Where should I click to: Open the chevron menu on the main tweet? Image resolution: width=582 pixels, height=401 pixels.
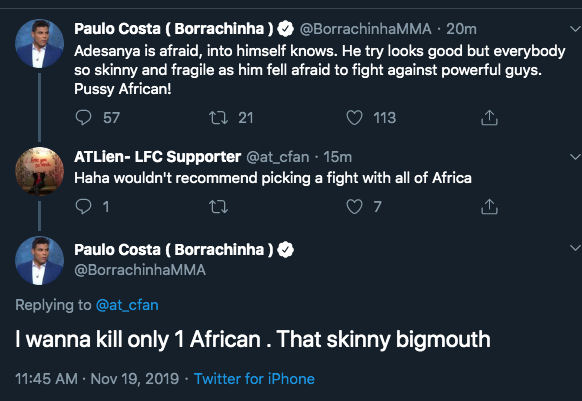coord(575,247)
